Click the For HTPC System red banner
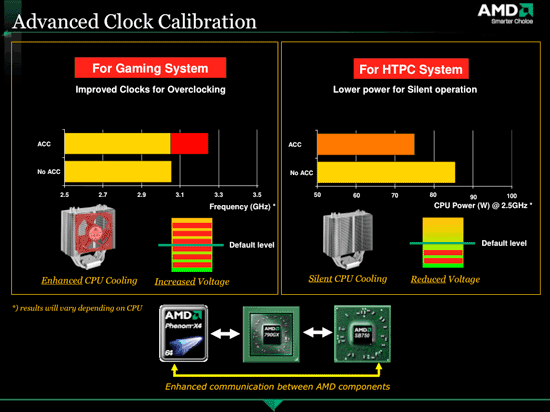The height and width of the screenshot is (412, 550). point(411,69)
